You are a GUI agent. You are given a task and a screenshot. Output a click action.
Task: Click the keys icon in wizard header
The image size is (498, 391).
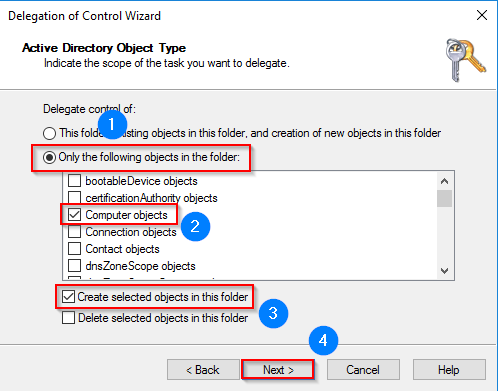(x=466, y=60)
